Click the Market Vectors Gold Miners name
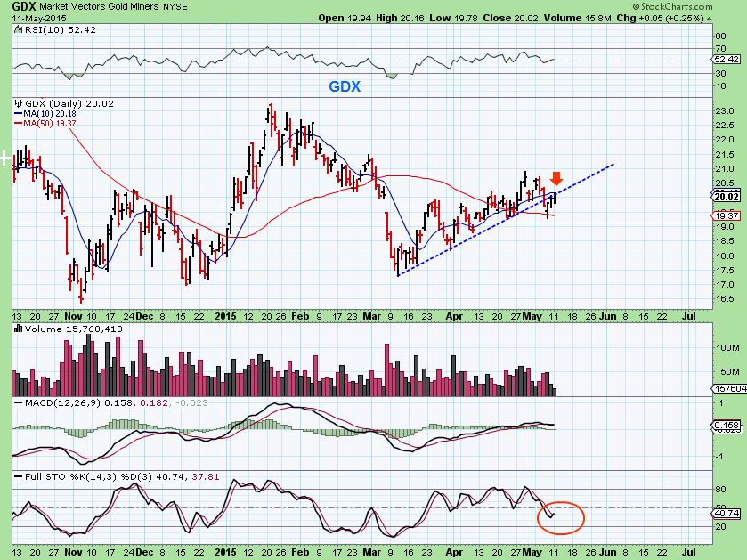 click(100, 6)
